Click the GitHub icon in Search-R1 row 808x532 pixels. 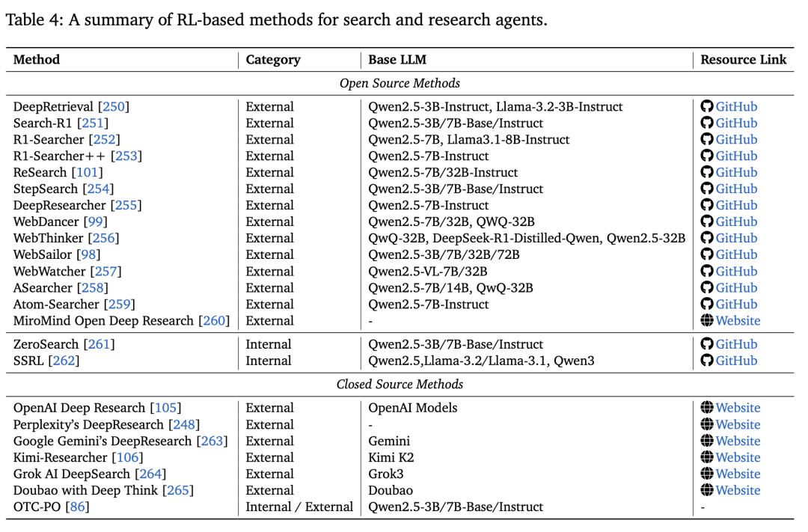point(707,123)
